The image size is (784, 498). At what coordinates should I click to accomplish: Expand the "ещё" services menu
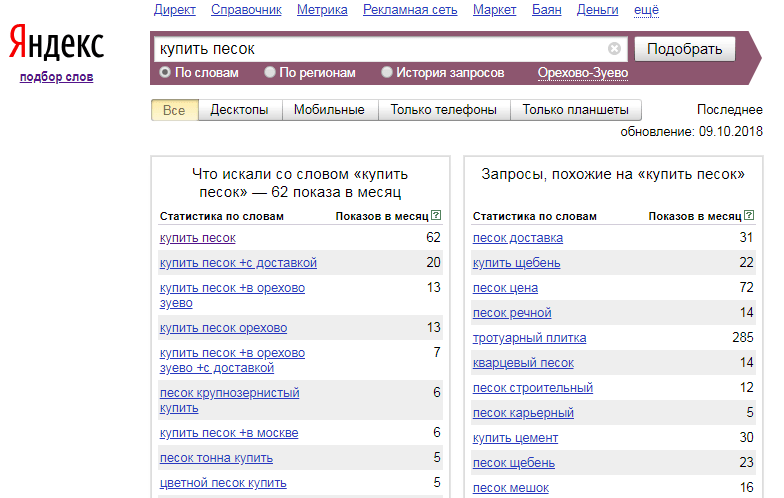point(646,10)
